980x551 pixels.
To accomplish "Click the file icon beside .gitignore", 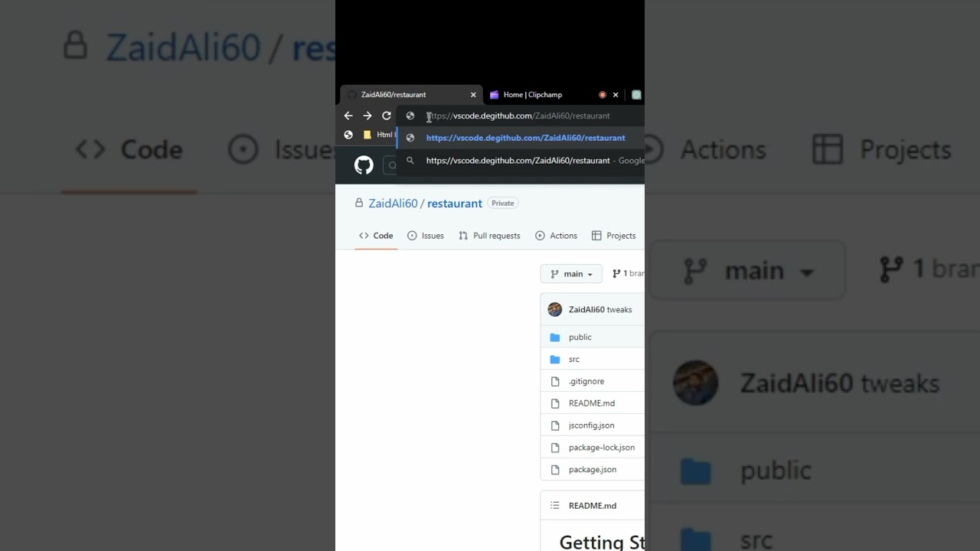I will pos(555,381).
